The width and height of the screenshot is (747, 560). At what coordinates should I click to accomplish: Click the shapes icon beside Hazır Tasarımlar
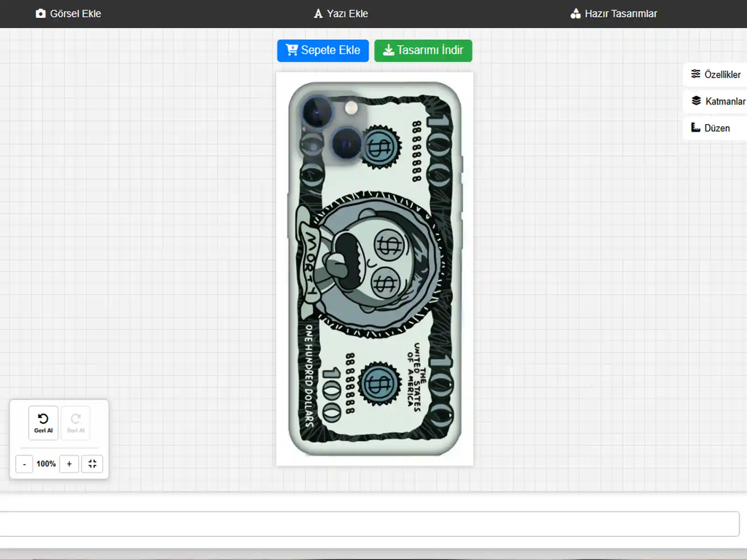tap(575, 14)
